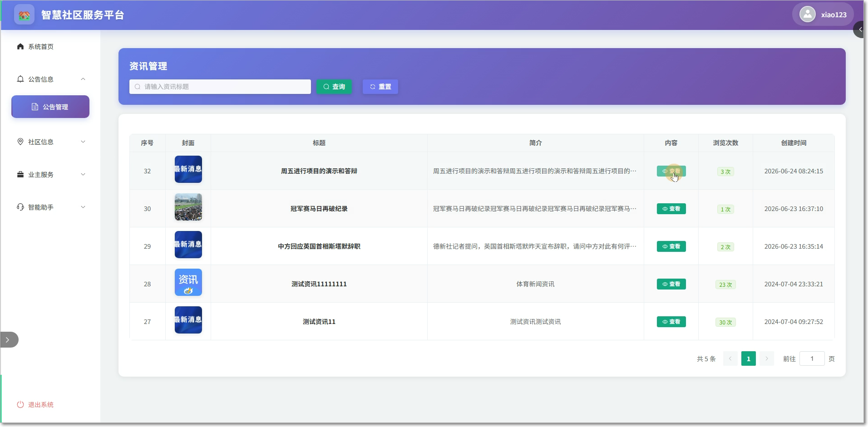Click title 周五进行项目的演示和答辩
Screen dimensions: 868x427
[x=319, y=171]
